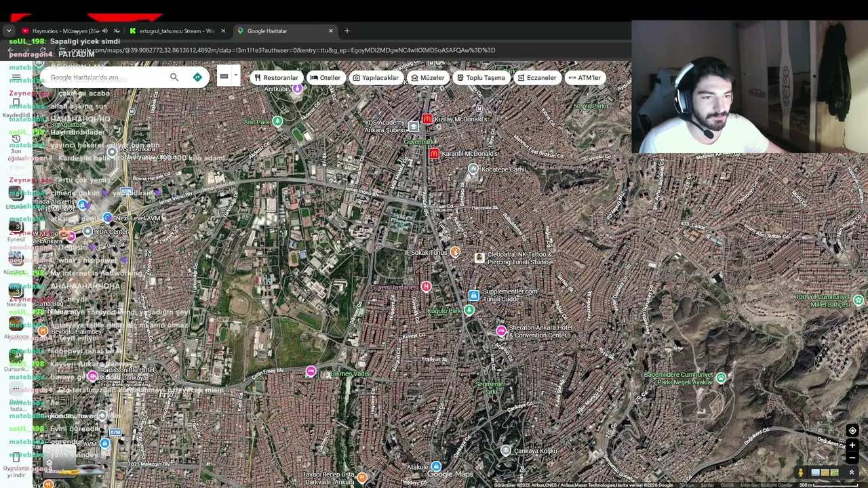Activate the Street View pegman
Image resolution: width=868 pixels, height=488 pixels.
click(801, 472)
